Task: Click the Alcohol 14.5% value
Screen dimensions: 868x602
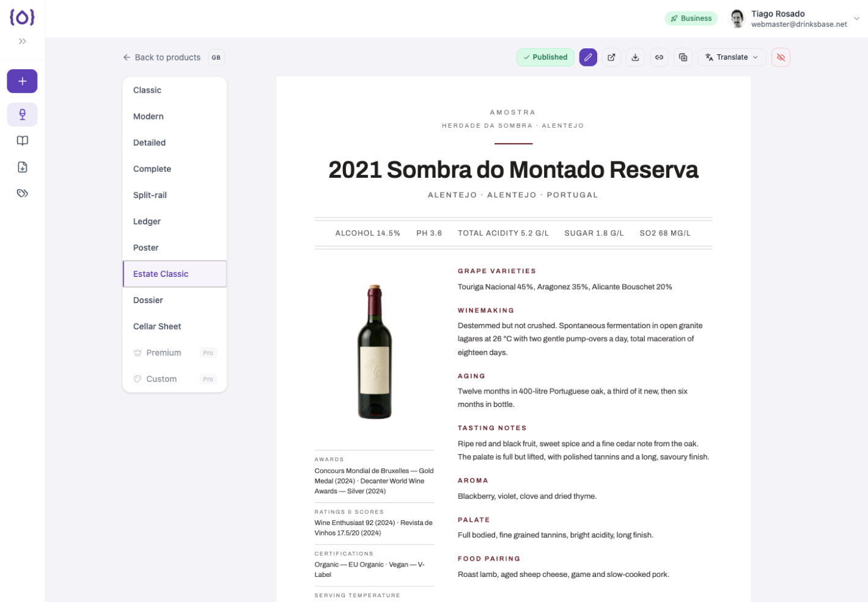Action: tap(367, 233)
